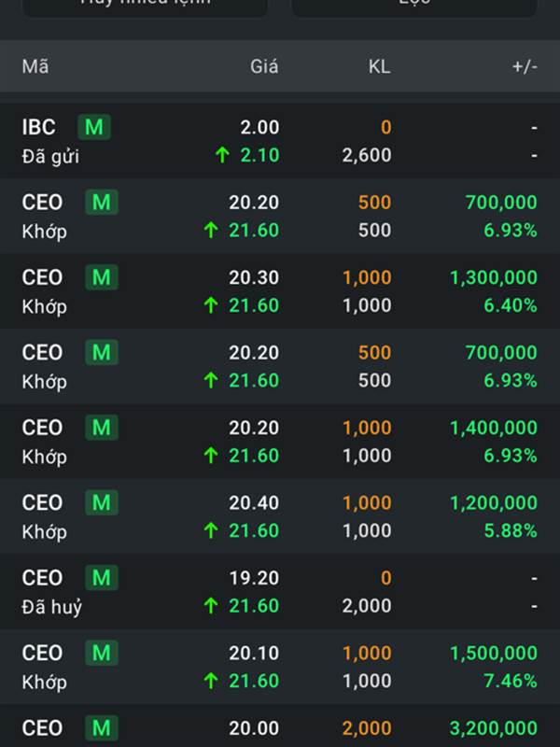Screen dimensions: 560x747
Task: Sort by the '+/-' column header
Action: (x=524, y=66)
